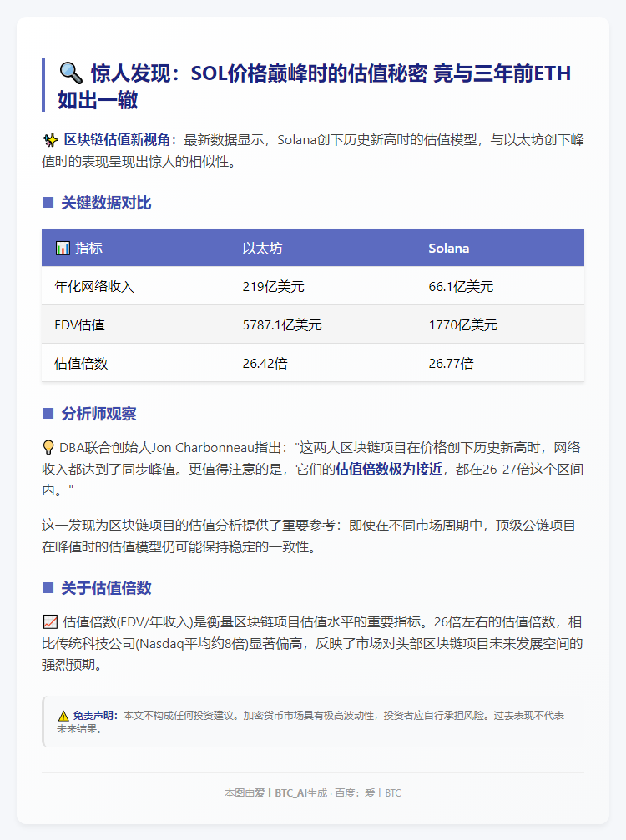Click the 关于估值倍数 section heading
The image size is (626, 840).
point(106,588)
